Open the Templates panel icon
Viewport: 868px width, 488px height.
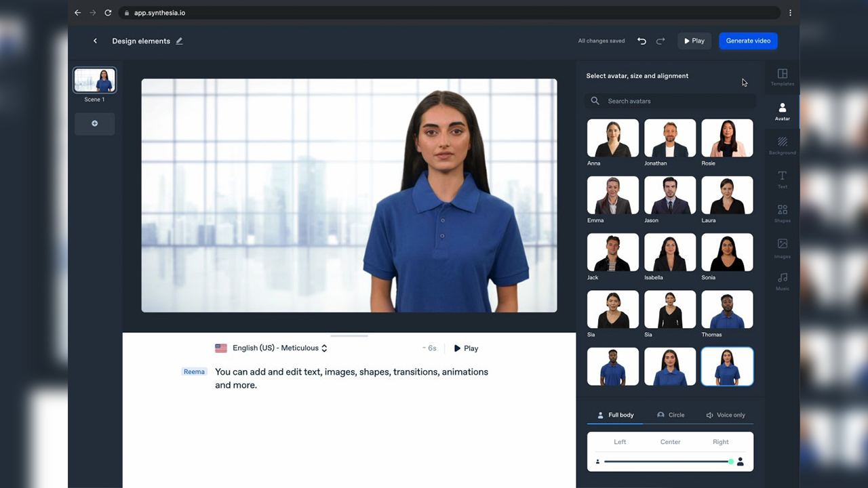(782, 77)
